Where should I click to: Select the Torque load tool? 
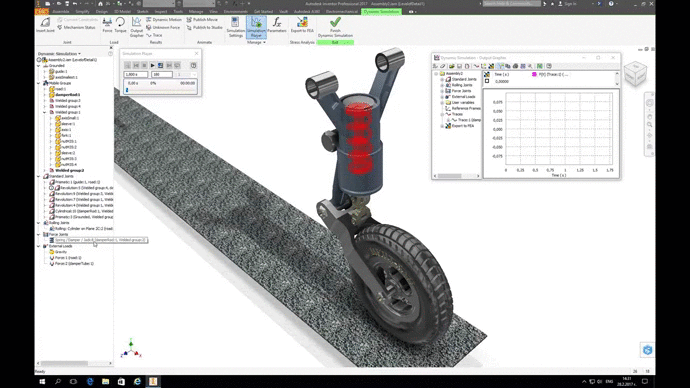120,25
